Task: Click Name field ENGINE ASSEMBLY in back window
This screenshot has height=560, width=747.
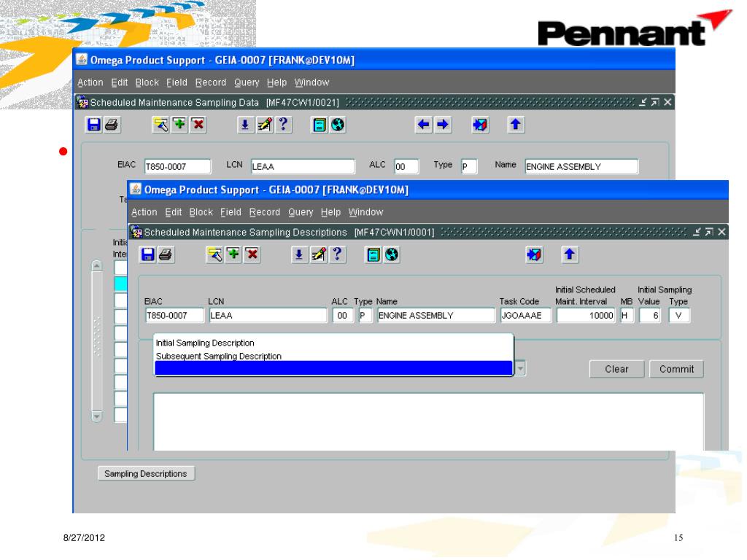Action: 581,167
